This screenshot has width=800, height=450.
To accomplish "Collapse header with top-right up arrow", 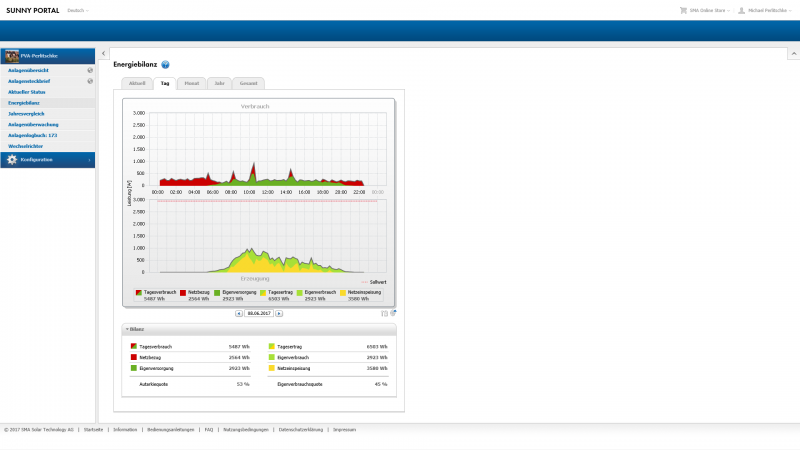I will pyautogui.click(x=794, y=54).
